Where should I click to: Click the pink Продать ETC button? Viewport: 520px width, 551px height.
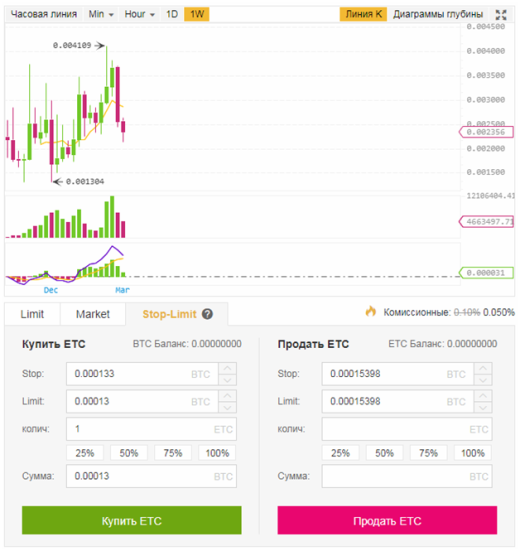coord(387,520)
